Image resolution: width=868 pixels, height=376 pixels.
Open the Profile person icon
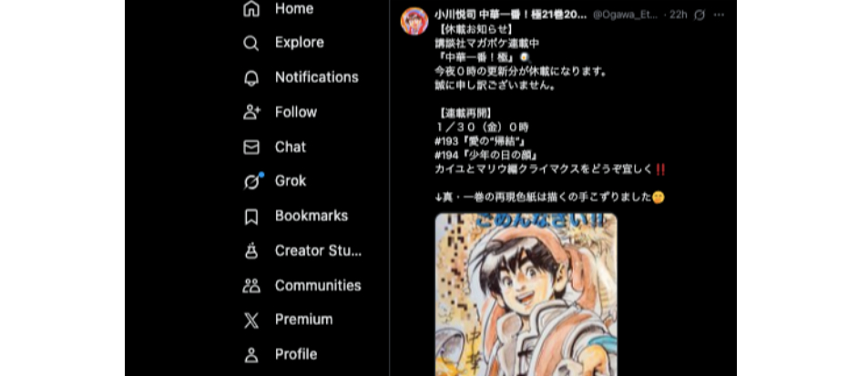pos(251,354)
